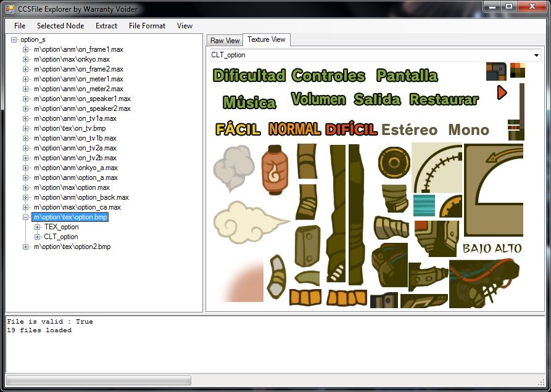The height and width of the screenshot is (392, 551).
Task: Expand the m\option\max\option.max node
Action: click(25, 187)
